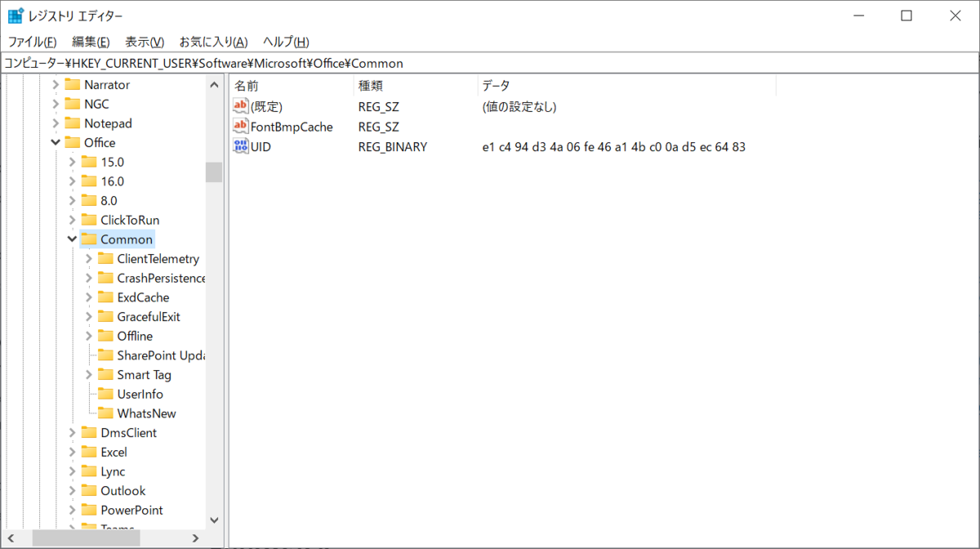Screen dimensions: 980x549
Task: Click the Common folder icon
Action: [88, 239]
